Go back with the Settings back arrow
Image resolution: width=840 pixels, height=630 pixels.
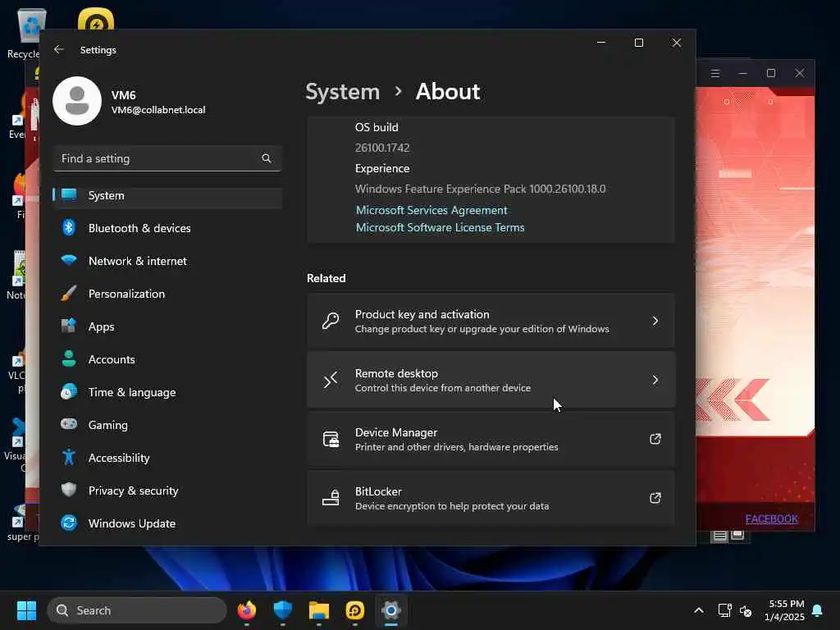click(59, 49)
